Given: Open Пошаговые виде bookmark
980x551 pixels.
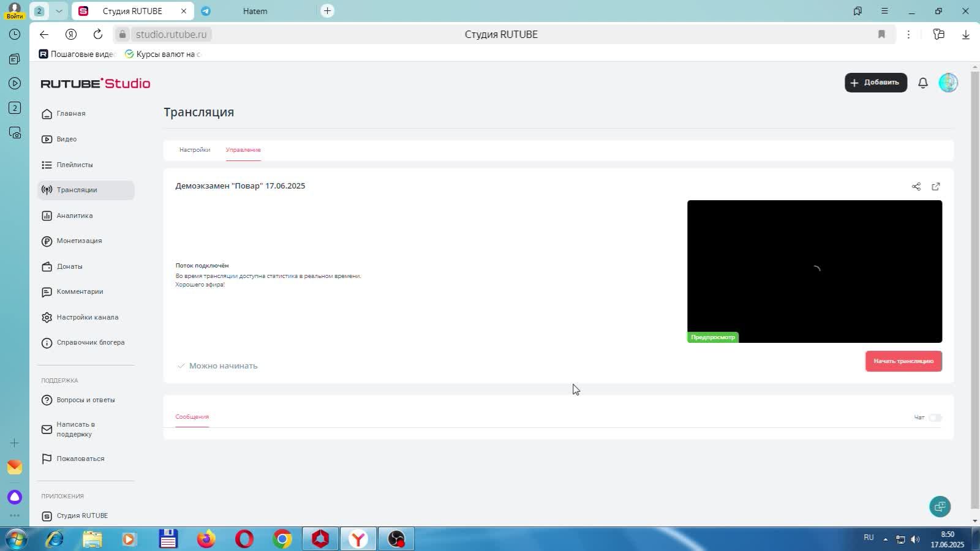Looking at the screenshot, I should tap(77, 54).
